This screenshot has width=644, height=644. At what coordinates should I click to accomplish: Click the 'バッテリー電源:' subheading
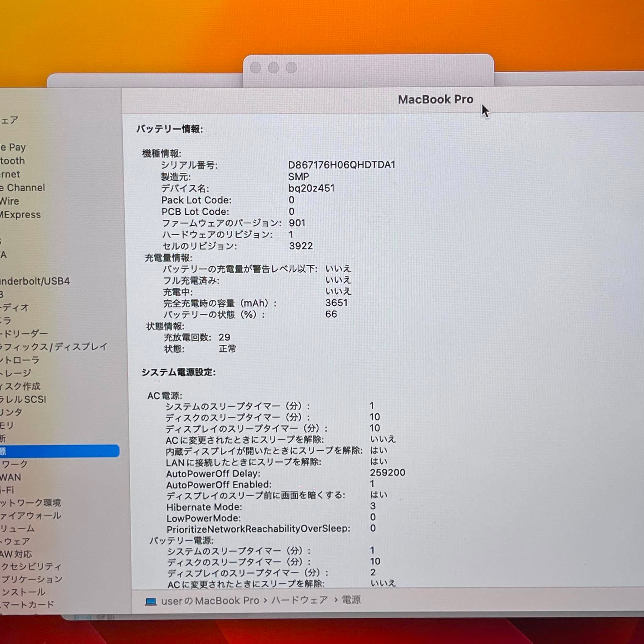click(x=181, y=540)
